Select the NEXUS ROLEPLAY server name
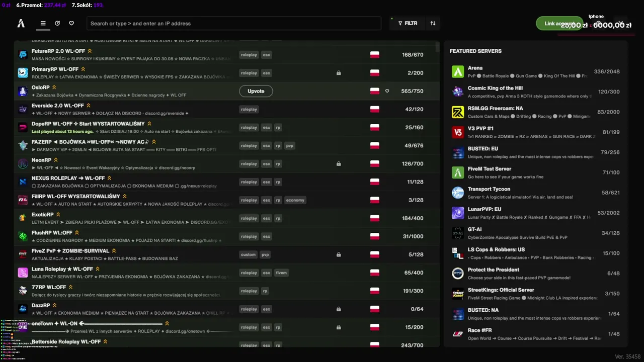The height and width of the screenshot is (362, 644). tap(68, 178)
